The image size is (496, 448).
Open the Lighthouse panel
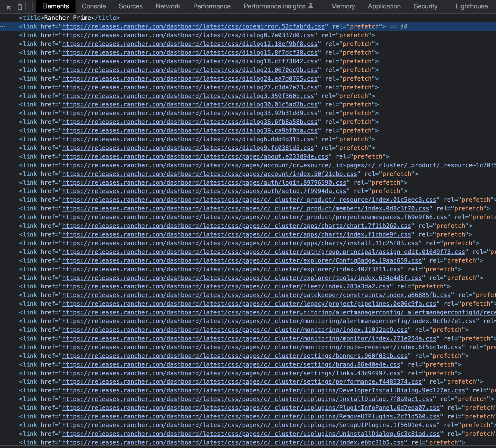(471, 6)
